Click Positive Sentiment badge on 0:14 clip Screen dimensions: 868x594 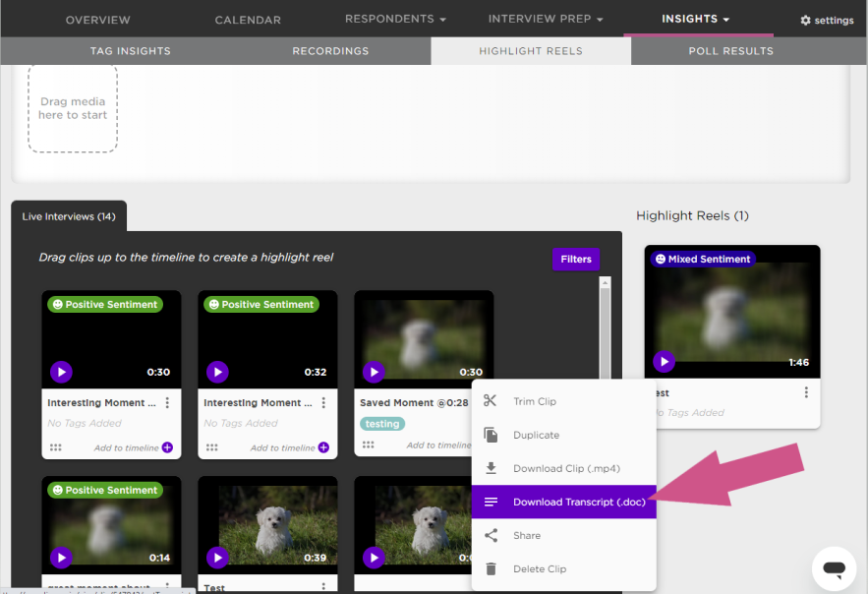pos(105,490)
